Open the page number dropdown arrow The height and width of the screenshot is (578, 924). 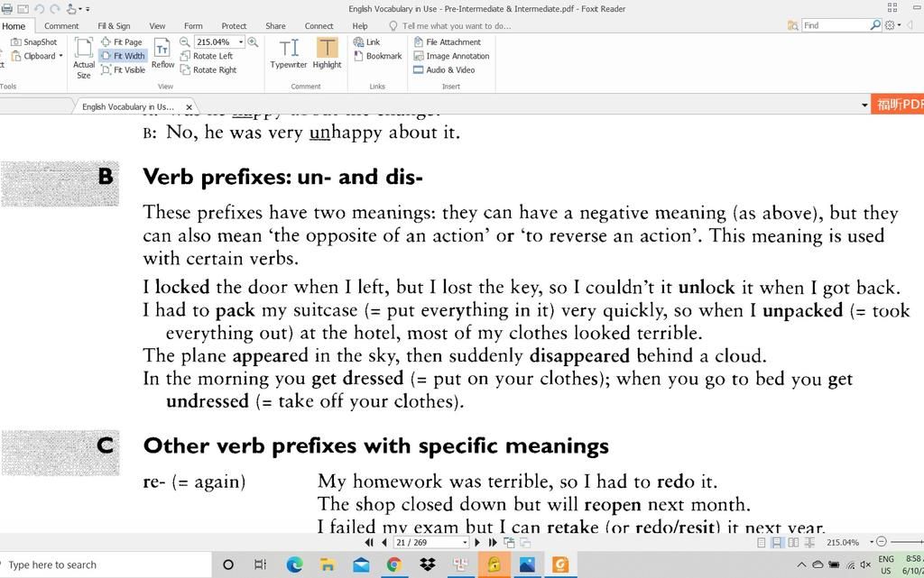pos(465,542)
